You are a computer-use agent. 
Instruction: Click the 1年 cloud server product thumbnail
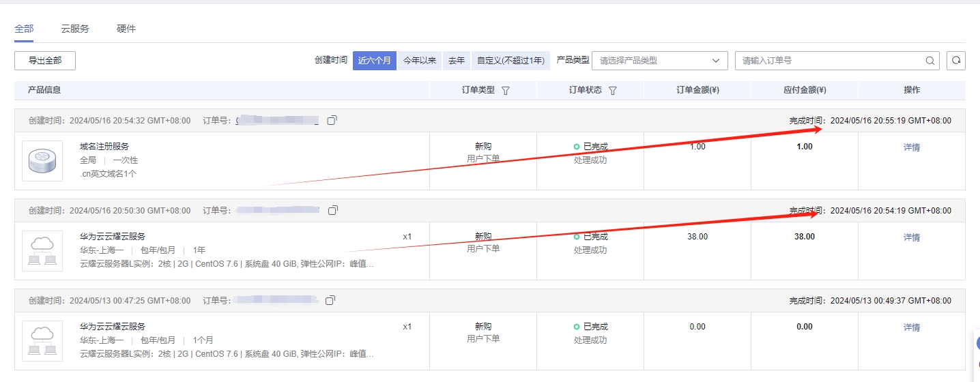(42, 251)
